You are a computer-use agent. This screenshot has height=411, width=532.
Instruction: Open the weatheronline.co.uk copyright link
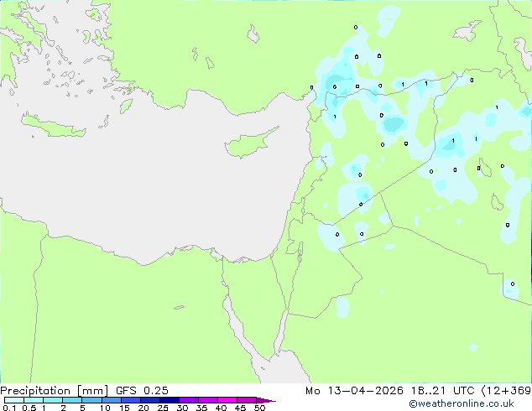[x=462, y=403]
